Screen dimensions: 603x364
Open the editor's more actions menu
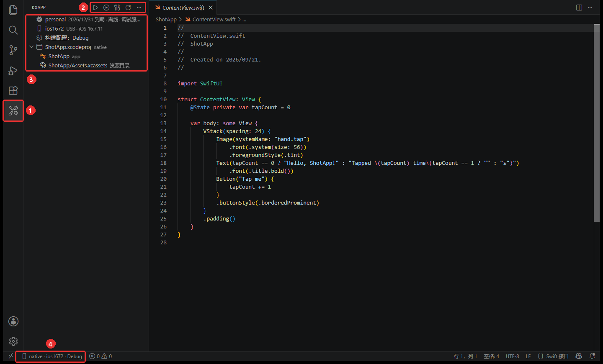click(x=590, y=8)
